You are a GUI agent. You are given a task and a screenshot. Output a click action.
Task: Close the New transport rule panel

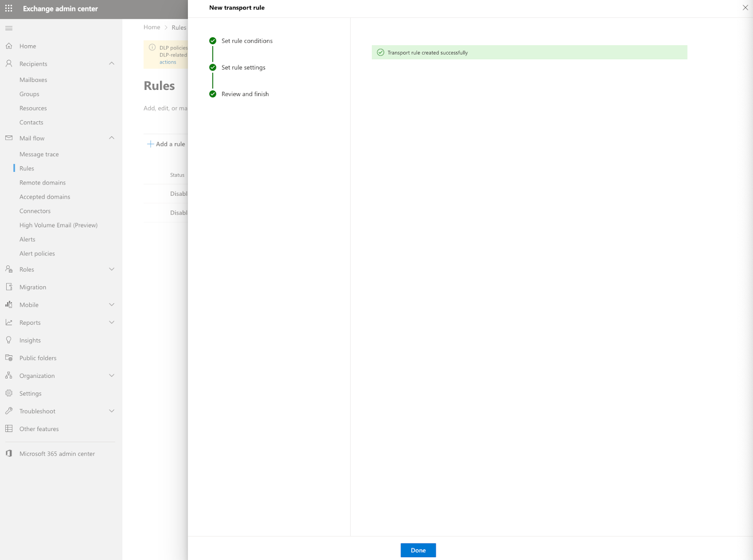745,8
